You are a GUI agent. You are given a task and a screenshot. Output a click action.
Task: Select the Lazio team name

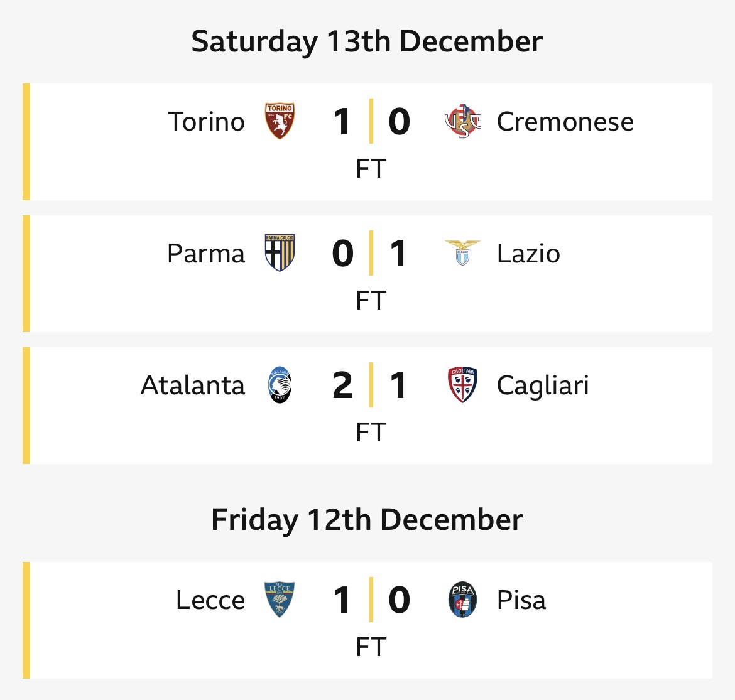click(x=528, y=254)
